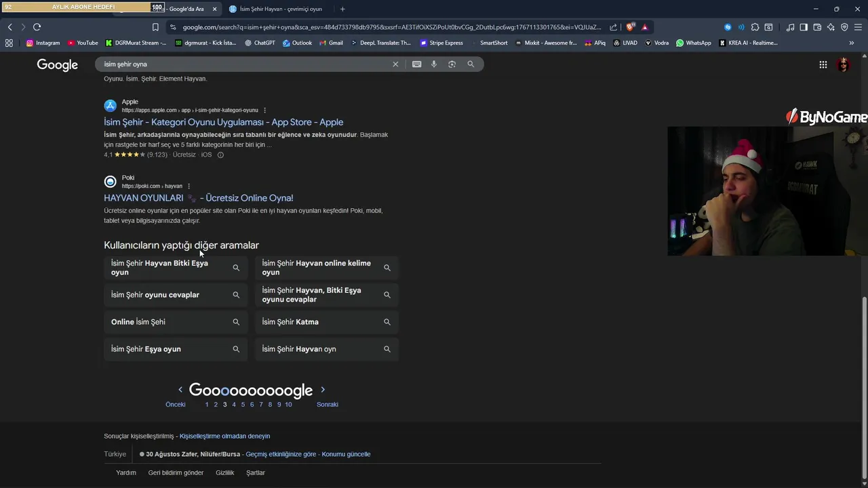
Task: Search İsim Şehir Hayvan oyn suggestion
Action: [x=327, y=349]
